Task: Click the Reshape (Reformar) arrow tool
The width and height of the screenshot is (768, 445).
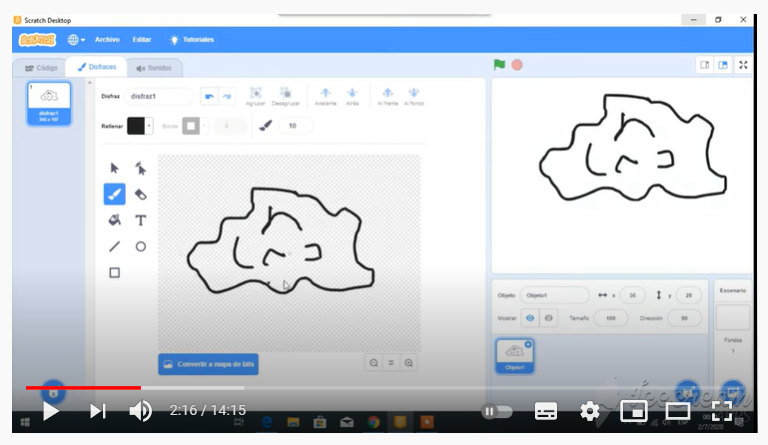Action: (141, 168)
